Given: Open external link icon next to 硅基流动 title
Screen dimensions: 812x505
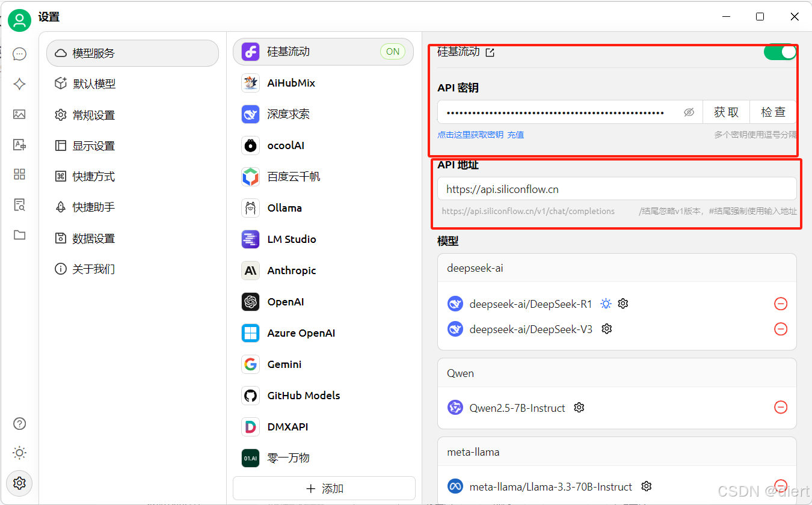Looking at the screenshot, I should (490, 52).
